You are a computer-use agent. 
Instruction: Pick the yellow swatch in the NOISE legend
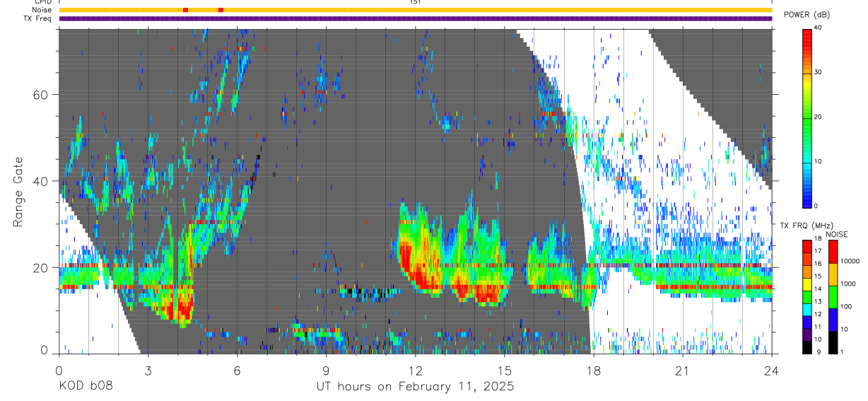point(833,274)
